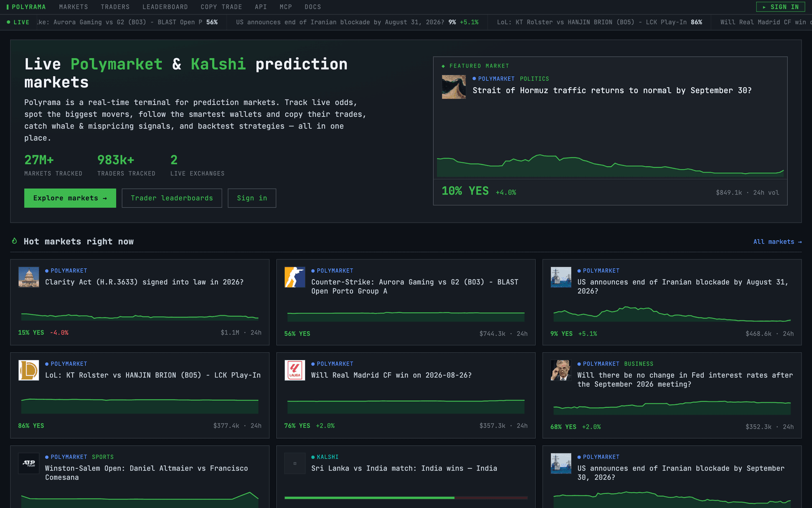Click the Fed interest rates sparkline chart
812x508 pixels.
coord(672,407)
